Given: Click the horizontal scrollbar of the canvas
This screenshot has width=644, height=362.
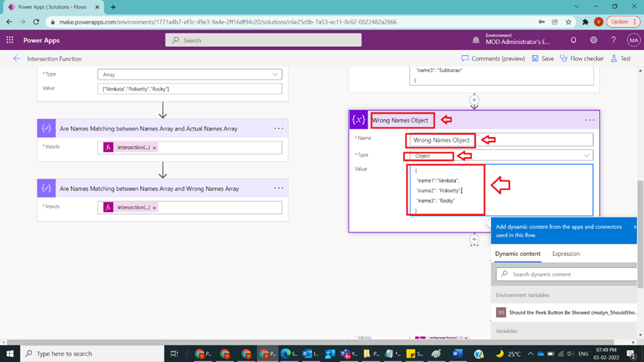Looking at the screenshot, I should pos(310,342).
